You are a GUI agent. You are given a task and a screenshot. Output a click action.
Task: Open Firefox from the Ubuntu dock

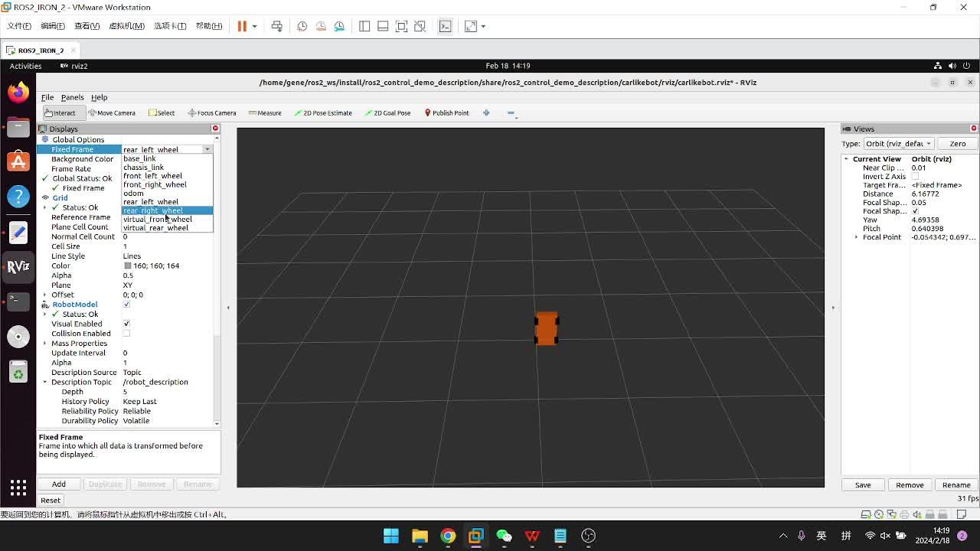pyautogui.click(x=18, y=93)
